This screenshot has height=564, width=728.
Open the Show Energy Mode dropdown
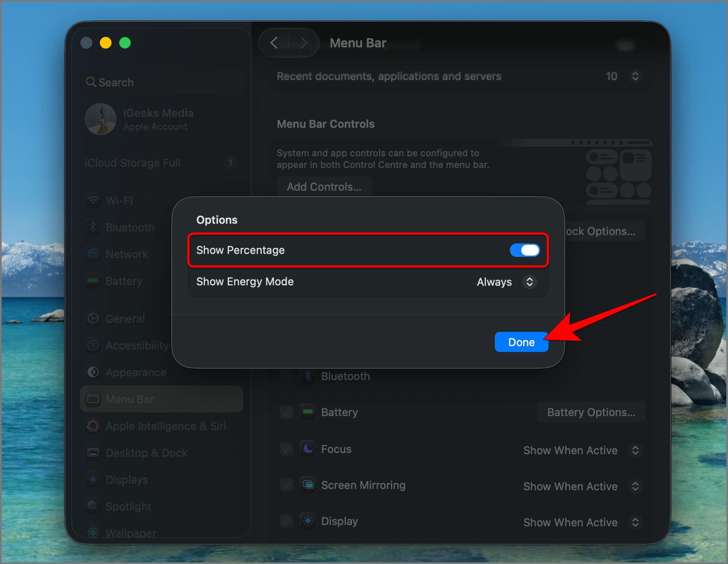(x=529, y=282)
